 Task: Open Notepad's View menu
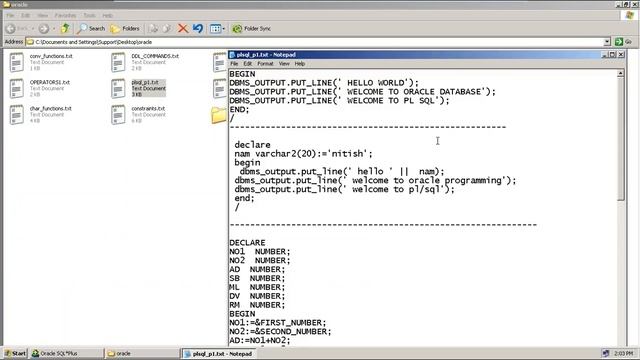tap(284, 64)
